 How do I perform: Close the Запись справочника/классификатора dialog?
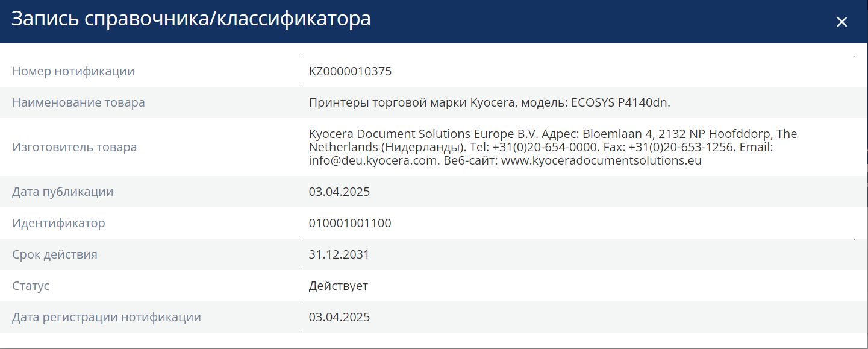tap(841, 22)
